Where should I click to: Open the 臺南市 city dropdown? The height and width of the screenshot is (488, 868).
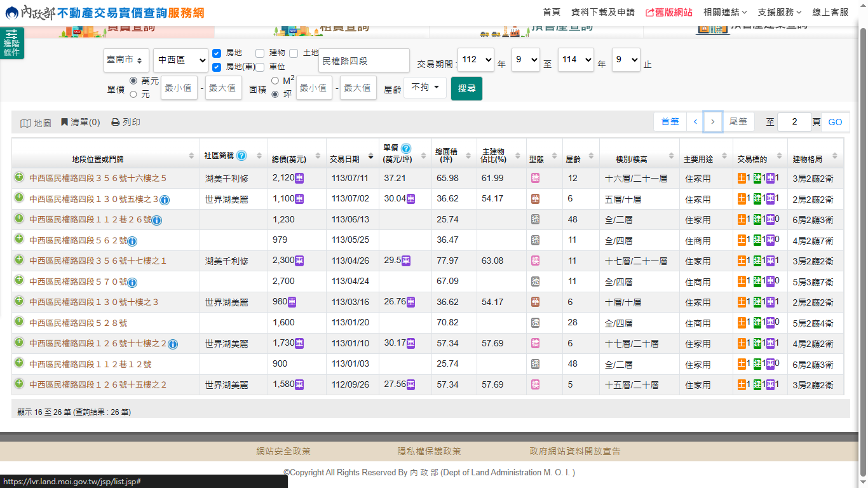point(126,60)
